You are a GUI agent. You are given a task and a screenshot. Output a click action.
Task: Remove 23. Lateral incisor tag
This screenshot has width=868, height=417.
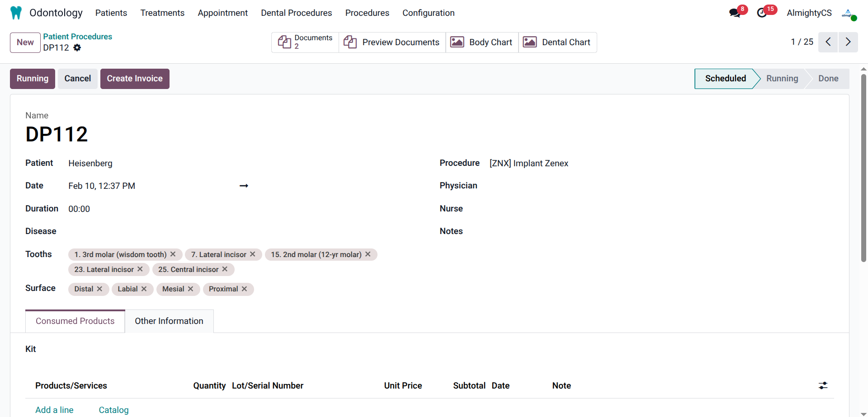tap(140, 269)
